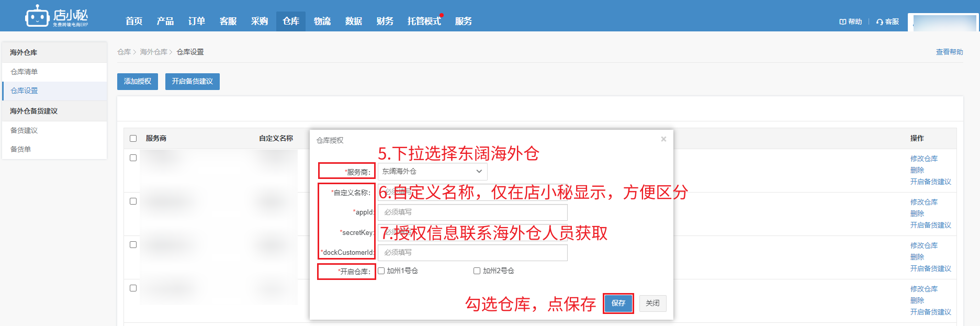980x326 pixels.
Task: Click 删除 in the first table row
Action: coord(917,170)
